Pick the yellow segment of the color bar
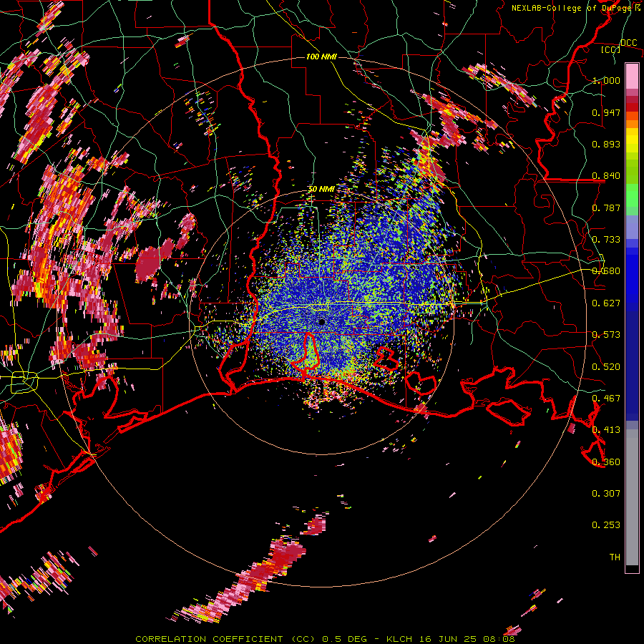The image size is (644, 644). pos(632,140)
